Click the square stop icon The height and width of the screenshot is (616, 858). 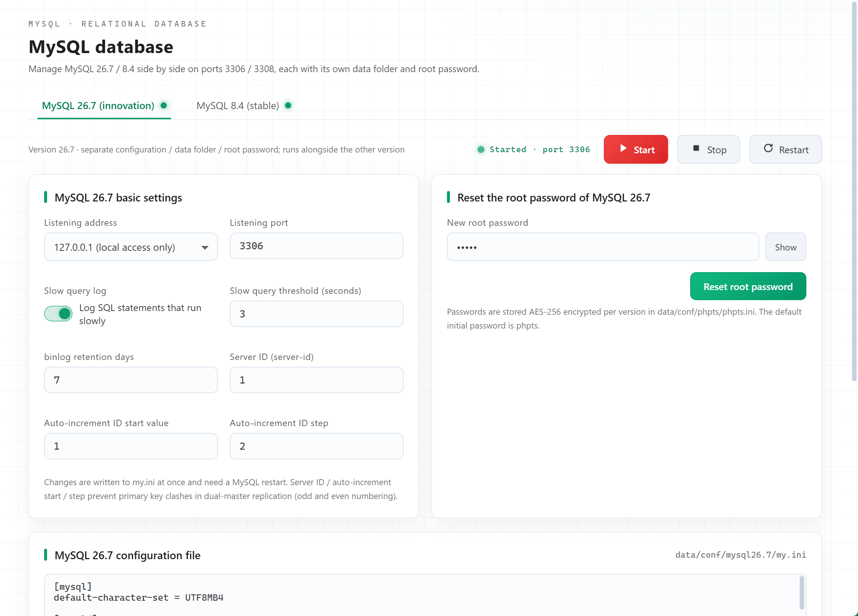pos(696,148)
